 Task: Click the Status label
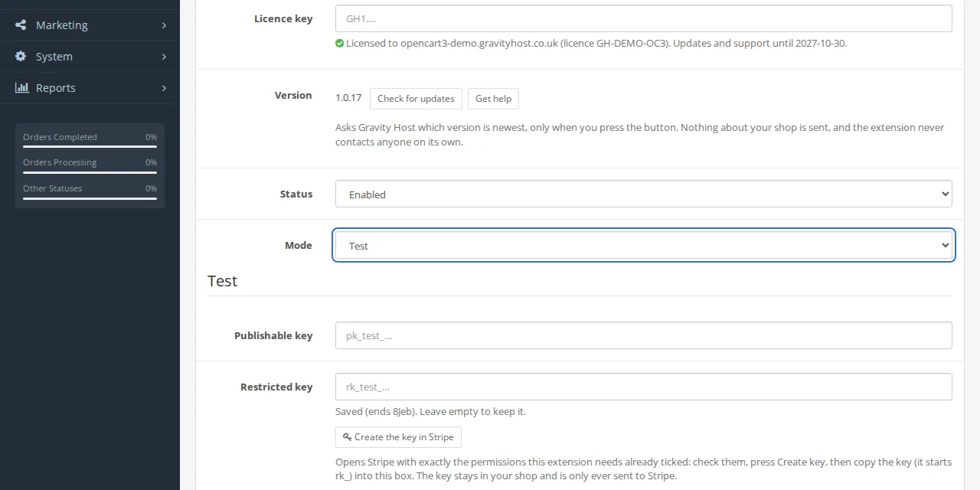296,194
